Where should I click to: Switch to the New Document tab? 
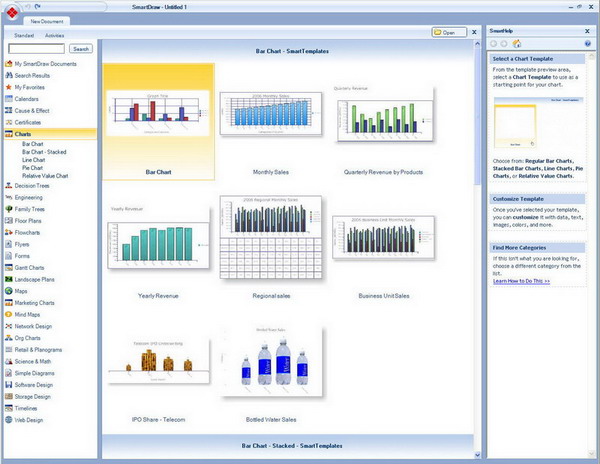coord(47,21)
